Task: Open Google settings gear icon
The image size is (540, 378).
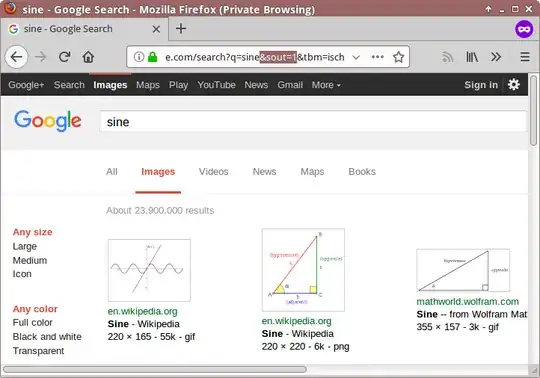Action: click(x=513, y=84)
